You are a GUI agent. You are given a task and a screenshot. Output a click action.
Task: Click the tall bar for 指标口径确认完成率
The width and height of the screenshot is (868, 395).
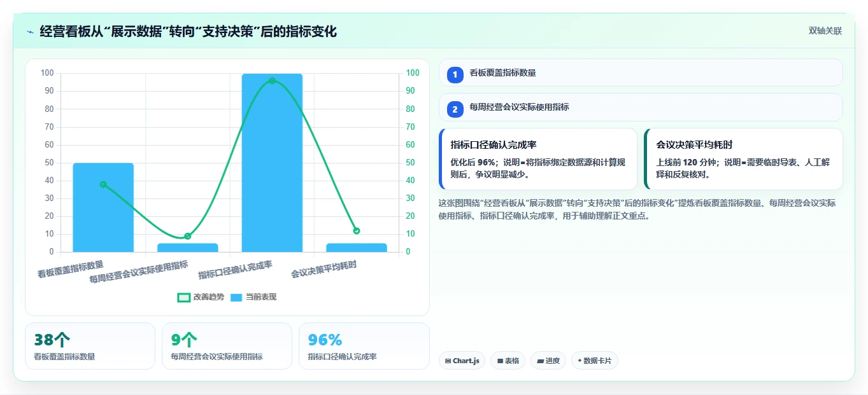272,163
